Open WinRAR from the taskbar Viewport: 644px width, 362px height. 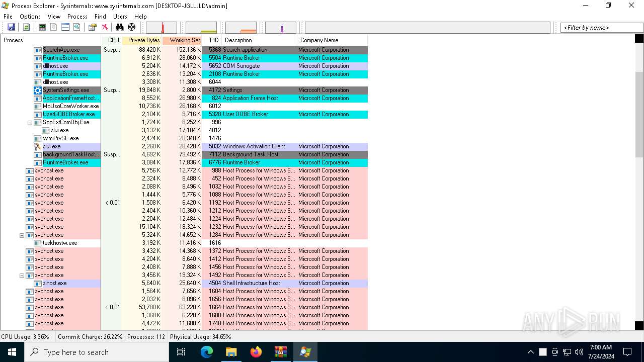(280, 352)
